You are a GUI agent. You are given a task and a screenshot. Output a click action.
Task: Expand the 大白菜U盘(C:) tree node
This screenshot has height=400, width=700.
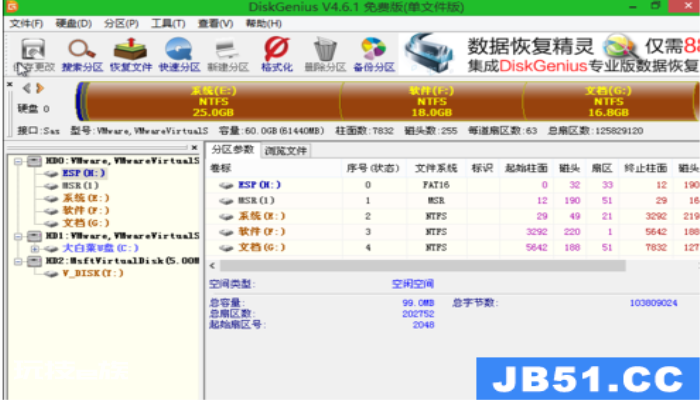(x=35, y=249)
